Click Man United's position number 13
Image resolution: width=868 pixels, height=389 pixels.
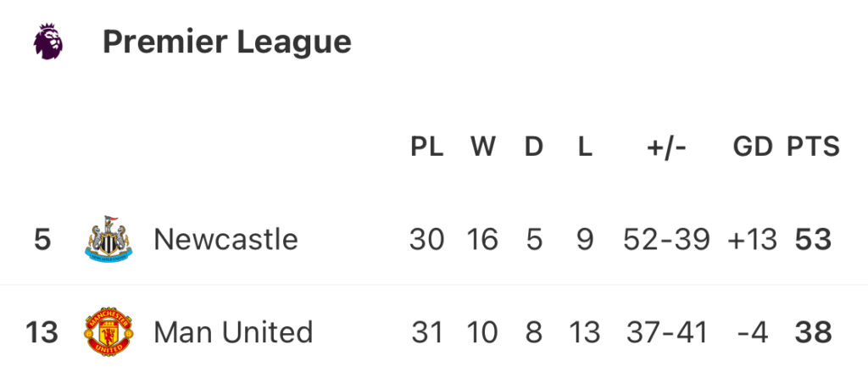(42, 332)
